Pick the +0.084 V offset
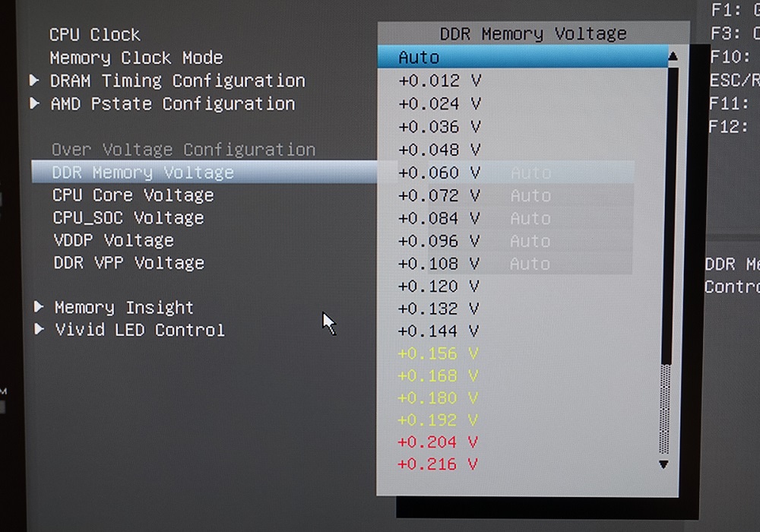Viewport: 760px width, 532px height. (x=439, y=219)
